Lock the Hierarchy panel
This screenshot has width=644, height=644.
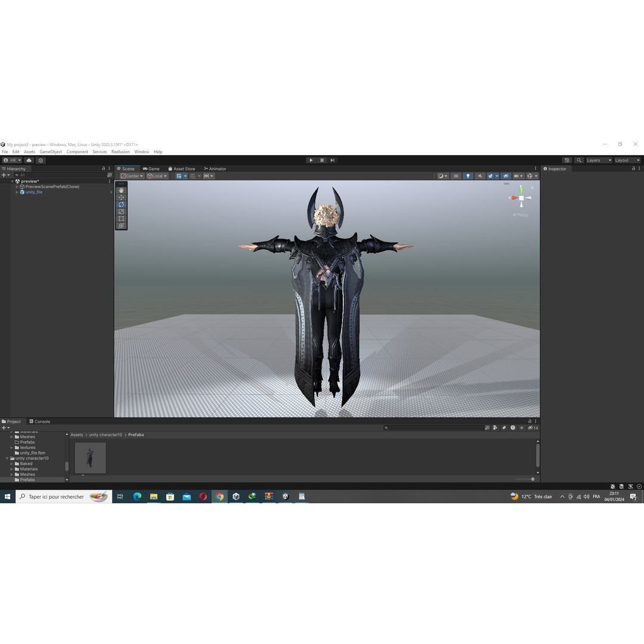[x=104, y=168]
